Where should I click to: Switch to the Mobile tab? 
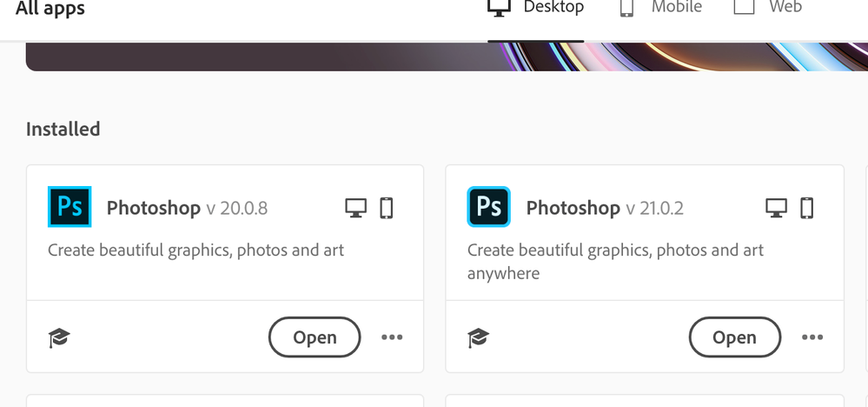tap(660, 8)
